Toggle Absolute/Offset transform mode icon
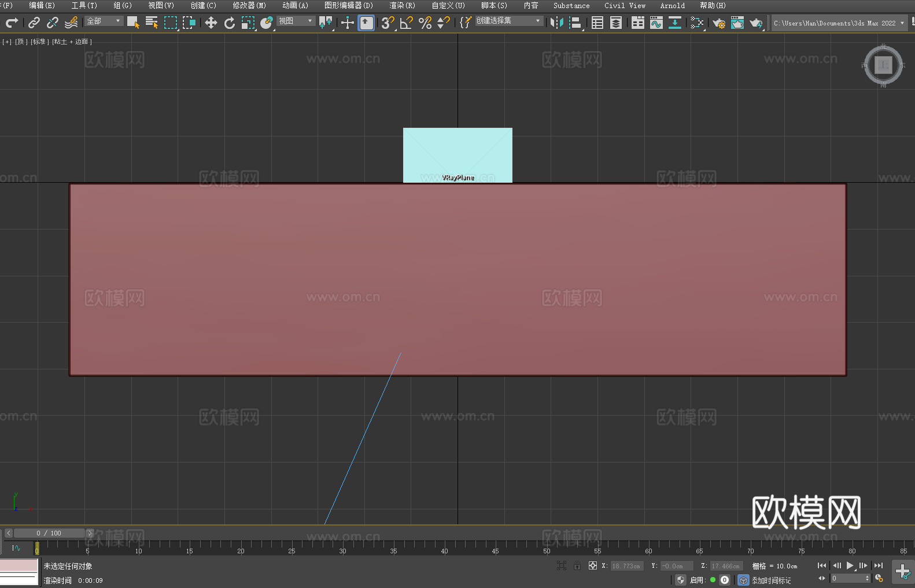 (x=593, y=565)
